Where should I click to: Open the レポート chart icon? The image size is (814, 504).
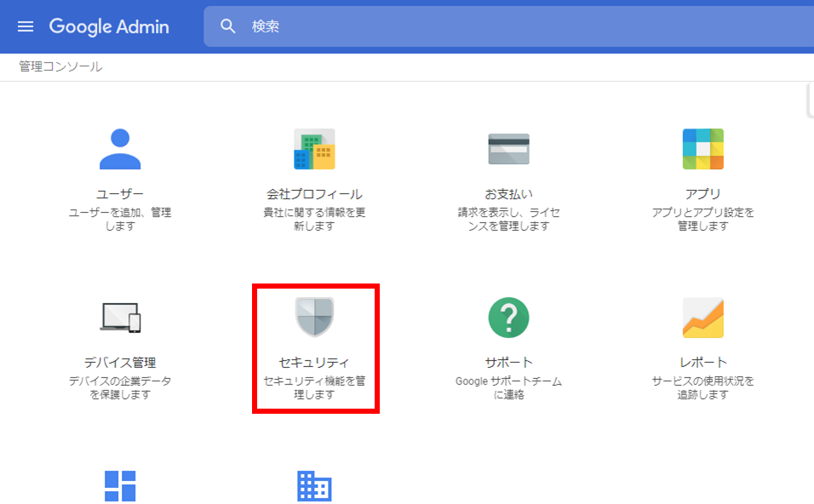703,318
